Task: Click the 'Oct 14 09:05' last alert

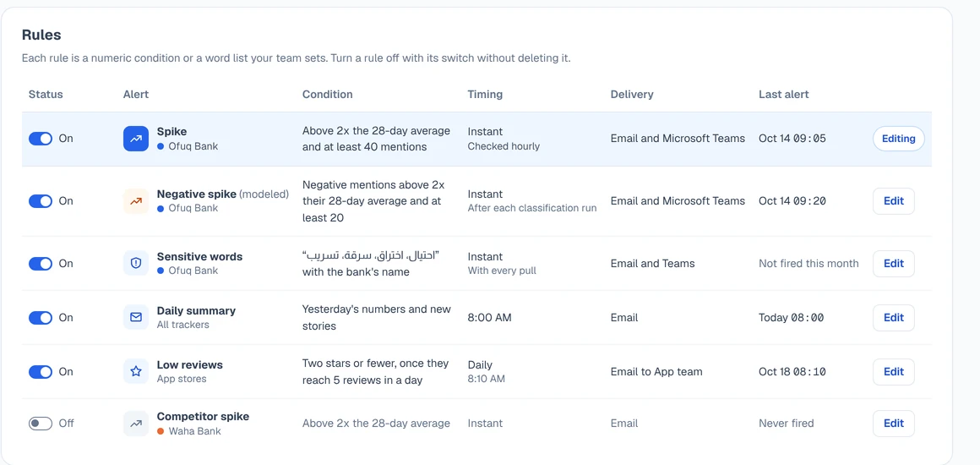Action: [x=792, y=139]
